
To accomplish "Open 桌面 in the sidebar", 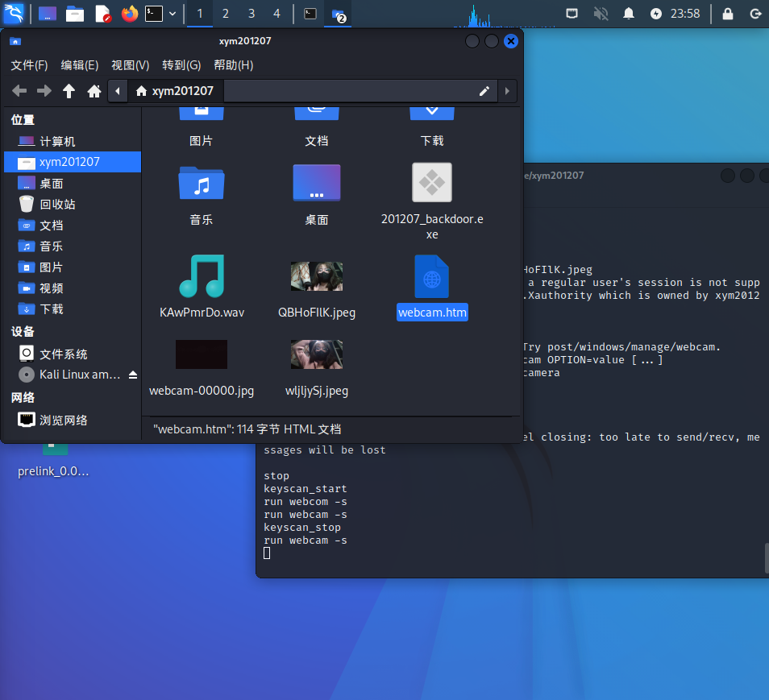I will 73,184.
